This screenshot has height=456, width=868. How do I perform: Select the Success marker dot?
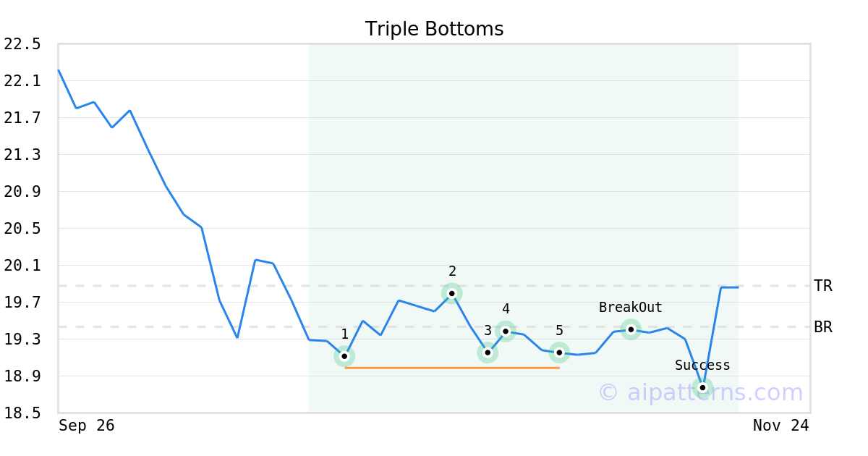(x=702, y=388)
